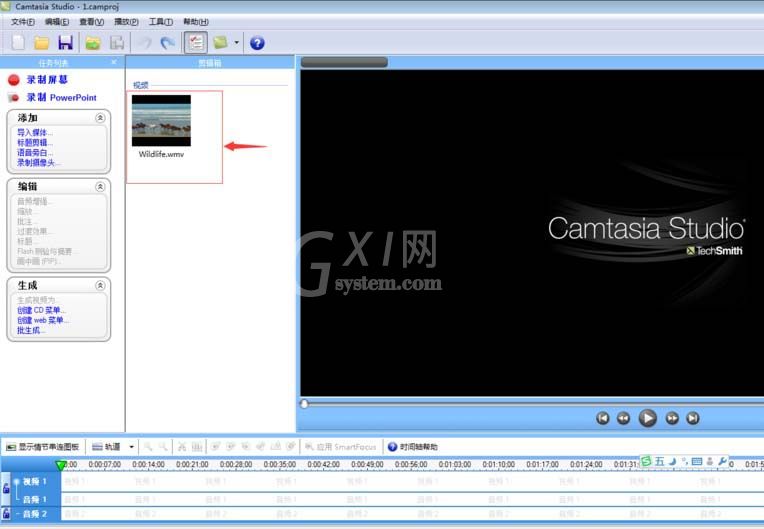Click the 标题剪辑... link
Screen dimensions: 764x529
click(35, 143)
